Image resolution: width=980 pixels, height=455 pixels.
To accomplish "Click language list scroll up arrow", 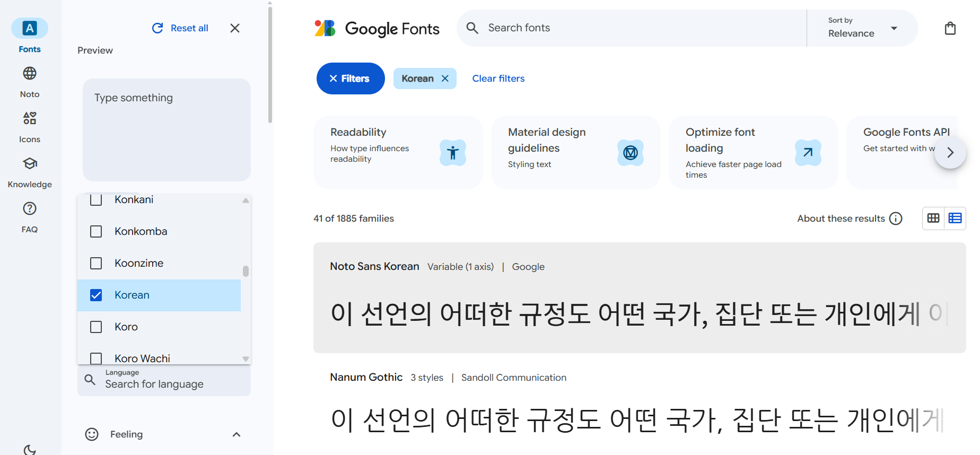I will (246, 200).
